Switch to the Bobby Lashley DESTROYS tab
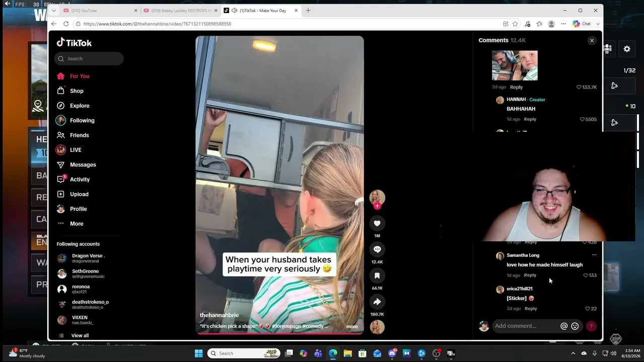Image resolution: width=644 pixels, height=362 pixels. pos(180,11)
